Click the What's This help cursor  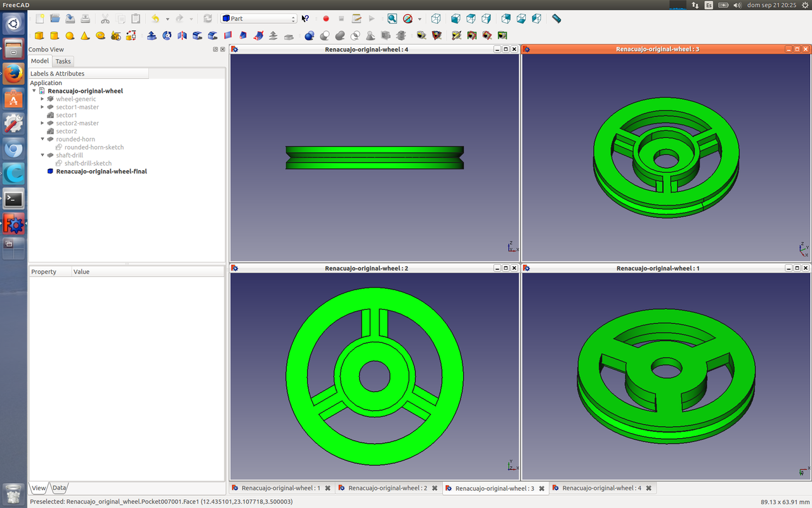pos(305,19)
